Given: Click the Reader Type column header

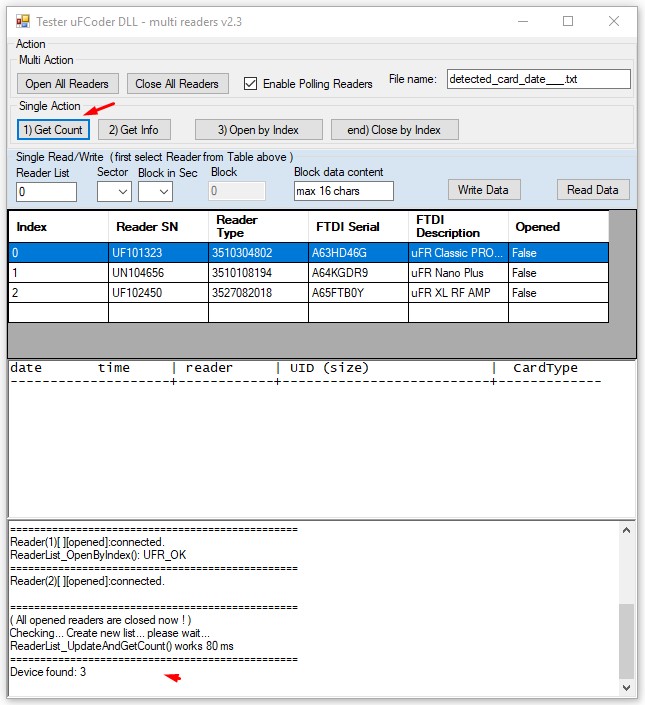Looking at the screenshot, I should pyautogui.click(x=258, y=227).
